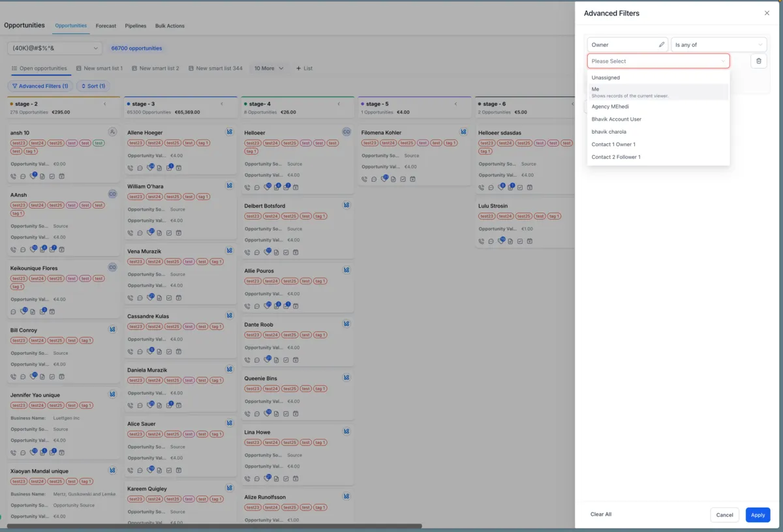The width and height of the screenshot is (783, 532).
Task: Choose Bhavik Account User option
Action: (658, 119)
